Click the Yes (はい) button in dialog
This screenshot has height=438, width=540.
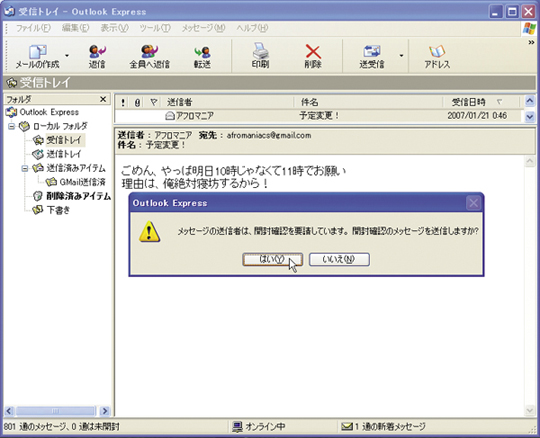coord(272,259)
